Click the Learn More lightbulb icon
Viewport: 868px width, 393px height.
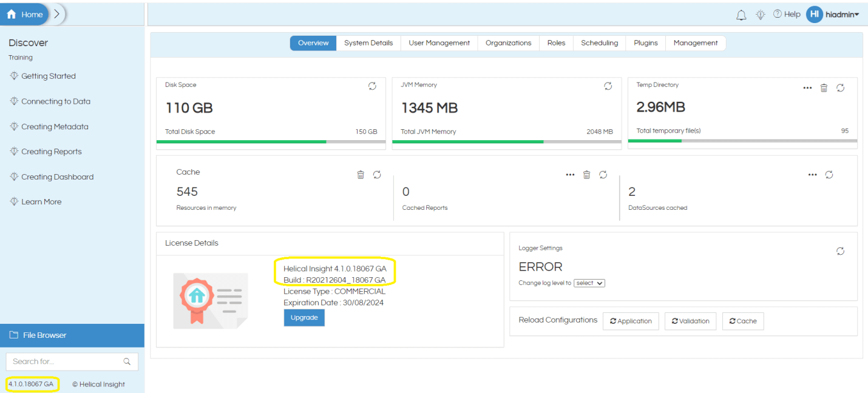14,201
